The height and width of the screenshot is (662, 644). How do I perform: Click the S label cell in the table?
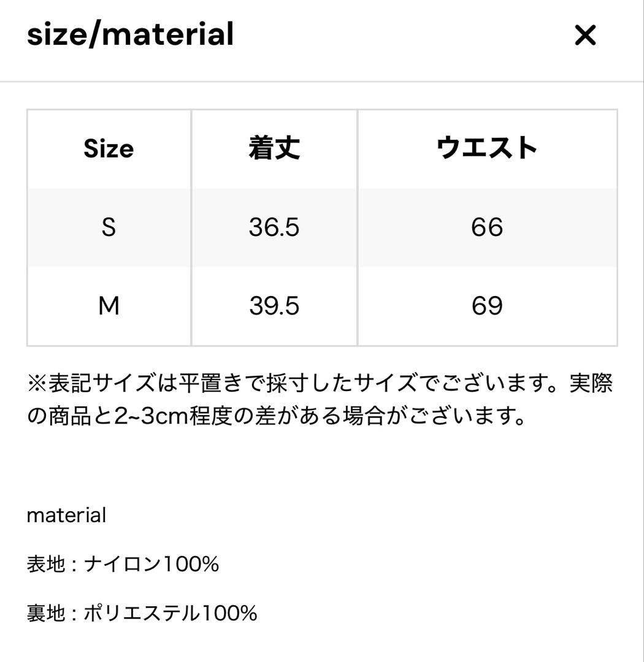pyautogui.click(x=109, y=227)
